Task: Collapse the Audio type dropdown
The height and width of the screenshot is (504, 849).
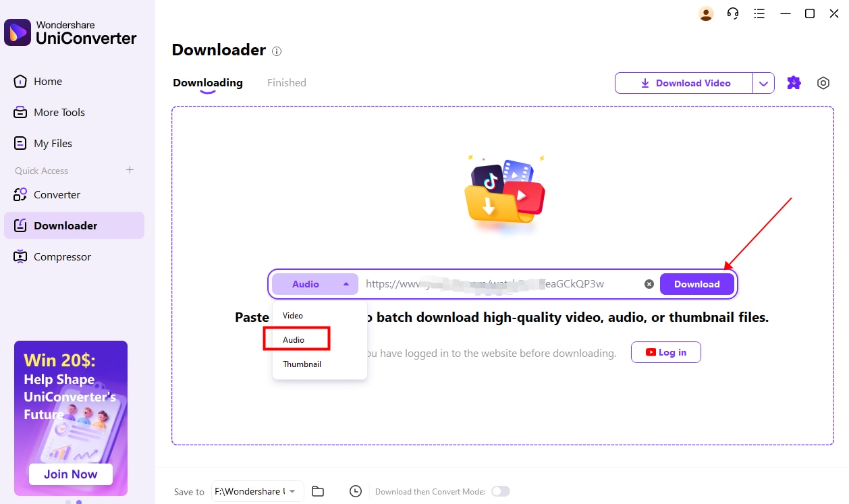Action: (x=315, y=284)
